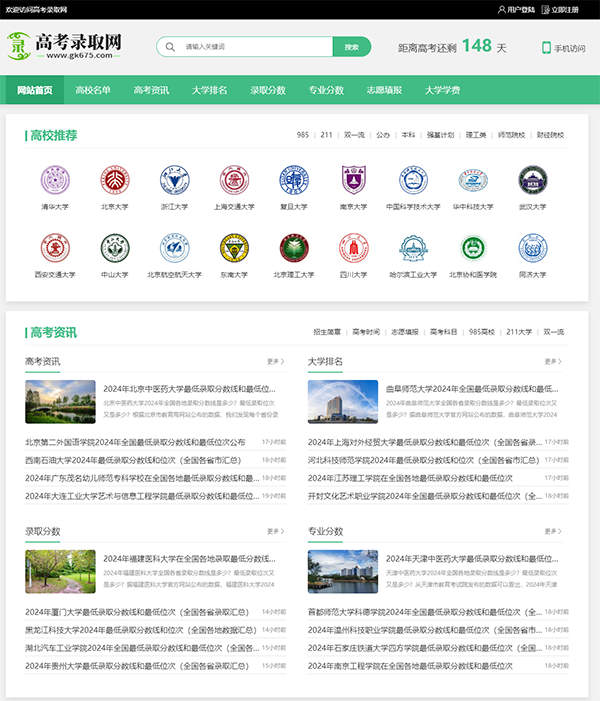Screen dimensions: 600x701
Task: Open 北京中医药大学 article thumbnail
Action: click(x=60, y=401)
